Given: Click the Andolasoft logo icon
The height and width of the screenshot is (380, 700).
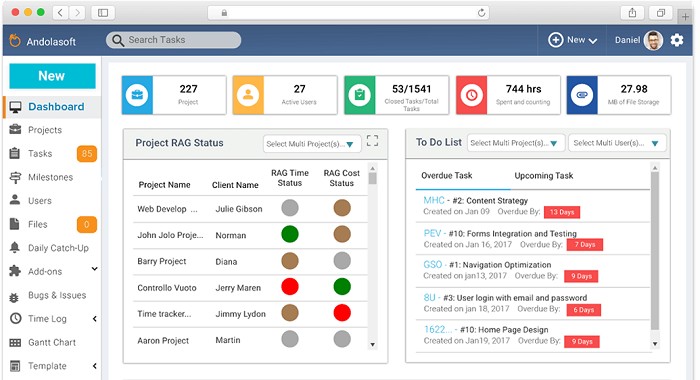Looking at the screenshot, I should [15, 41].
